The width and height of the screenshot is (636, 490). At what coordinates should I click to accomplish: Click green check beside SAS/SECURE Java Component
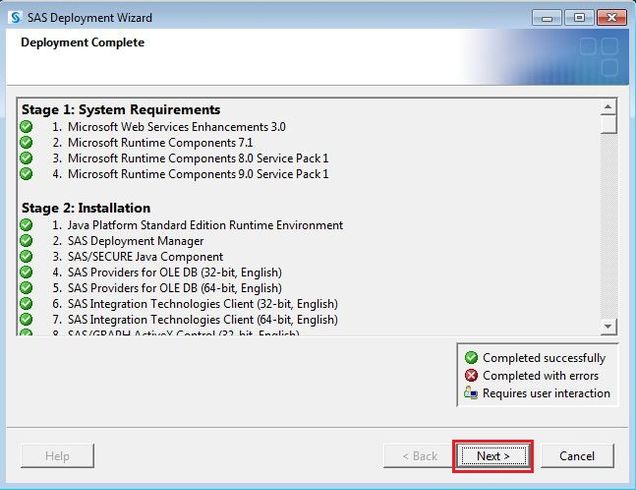click(26, 256)
